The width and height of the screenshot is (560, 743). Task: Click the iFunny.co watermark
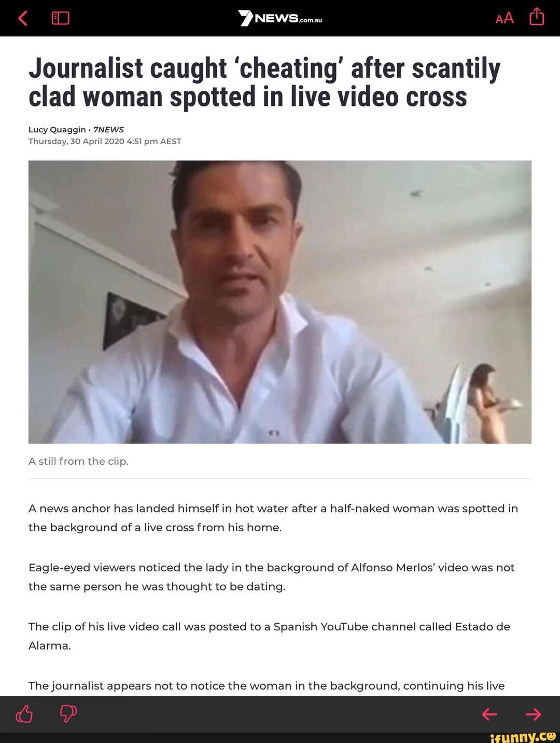pyautogui.click(x=523, y=736)
